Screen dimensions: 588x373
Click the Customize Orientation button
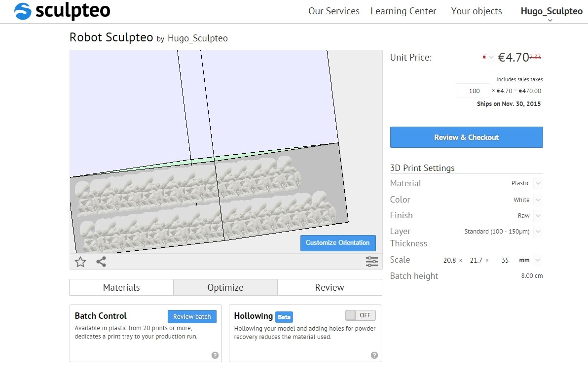point(338,243)
